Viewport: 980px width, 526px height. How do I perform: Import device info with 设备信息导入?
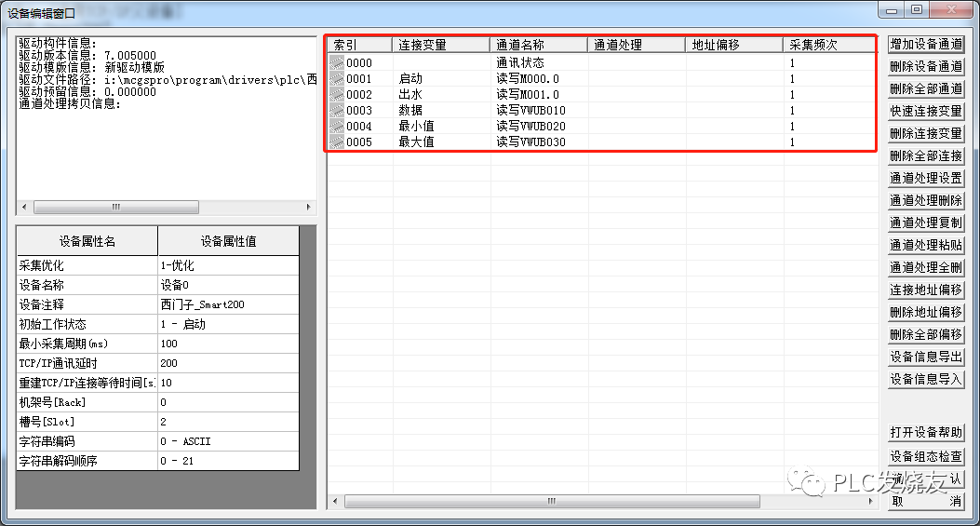[x=926, y=379]
